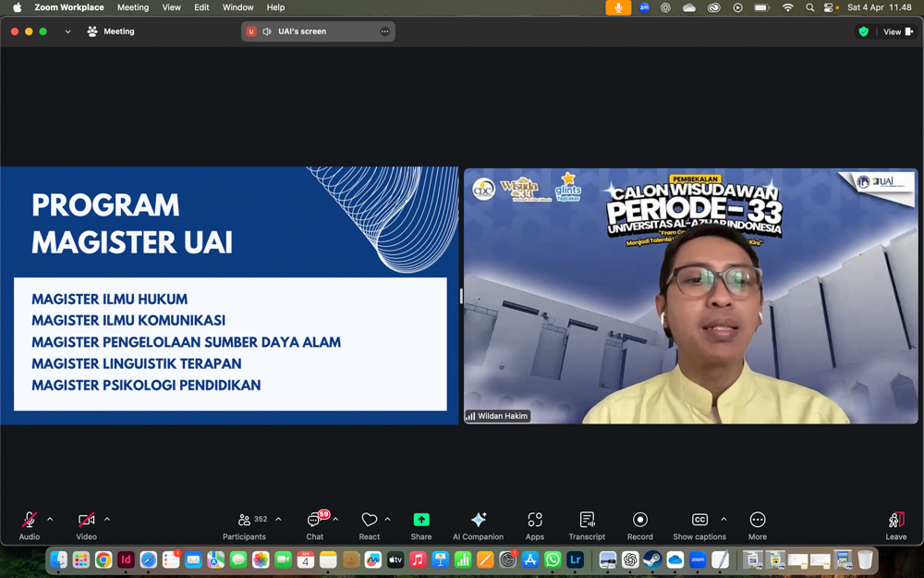Image resolution: width=924 pixels, height=578 pixels.
Task: Open the View layout dropdown
Action: click(x=897, y=31)
